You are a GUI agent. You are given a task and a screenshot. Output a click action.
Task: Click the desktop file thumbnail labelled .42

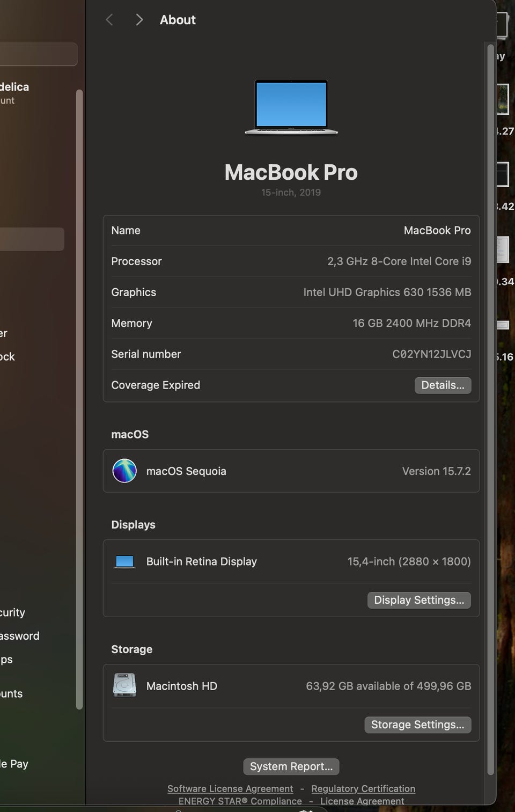pos(503,174)
